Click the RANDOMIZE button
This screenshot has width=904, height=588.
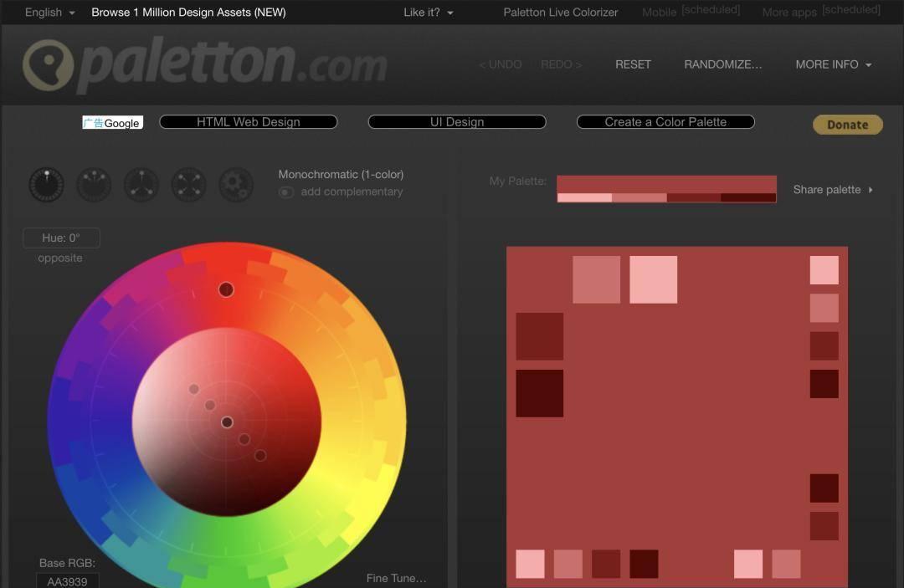tap(723, 64)
